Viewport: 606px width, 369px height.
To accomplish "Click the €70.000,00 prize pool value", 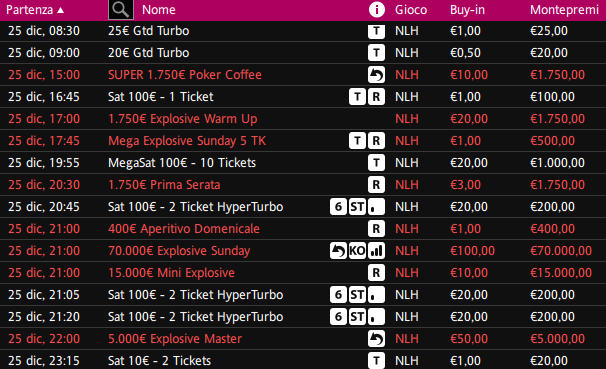I will (x=561, y=251).
